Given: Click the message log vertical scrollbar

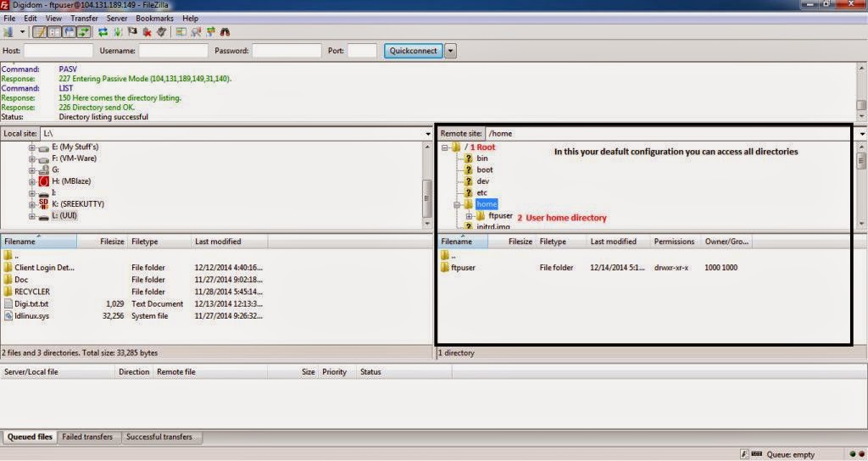Looking at the screenshot, I should pyautogui.click(x=861, y=92).
